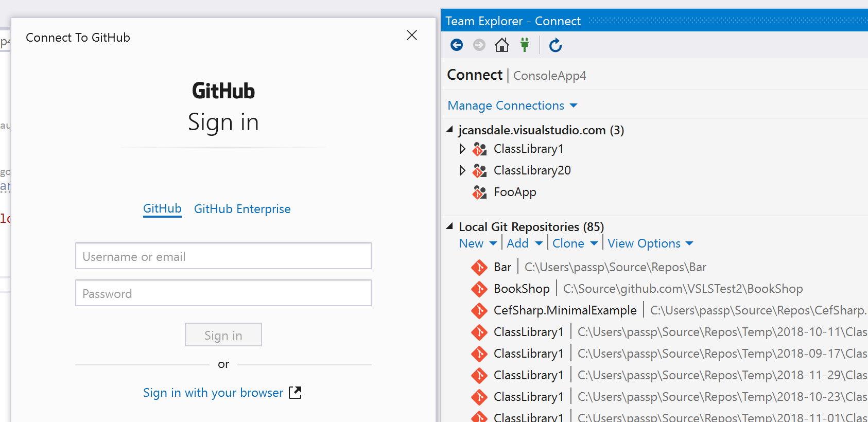Click the Password field
868x422 pixels.
[x=223, y=293]
